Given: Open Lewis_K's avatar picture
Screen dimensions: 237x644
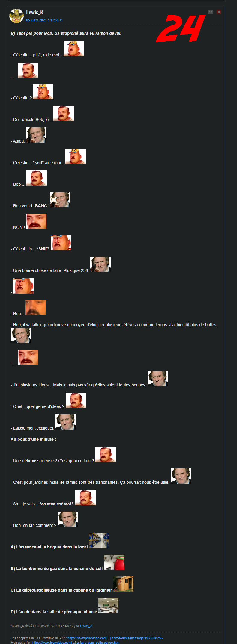Looking at the screenshot, I should tap(16, 16).
